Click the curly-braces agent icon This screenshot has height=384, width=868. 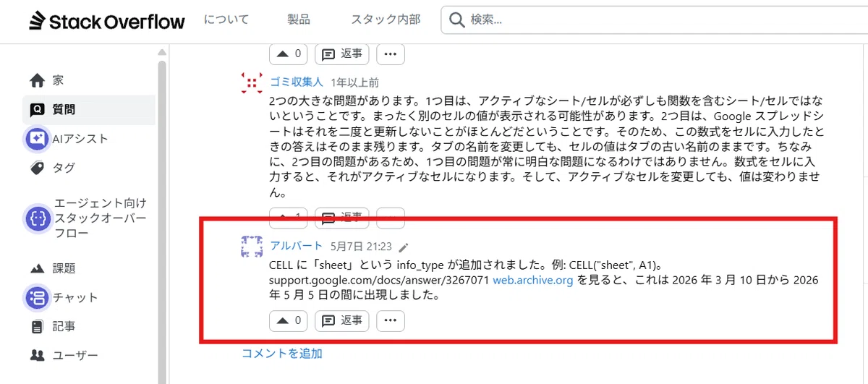pyautogui.click(x=37, y=218)
